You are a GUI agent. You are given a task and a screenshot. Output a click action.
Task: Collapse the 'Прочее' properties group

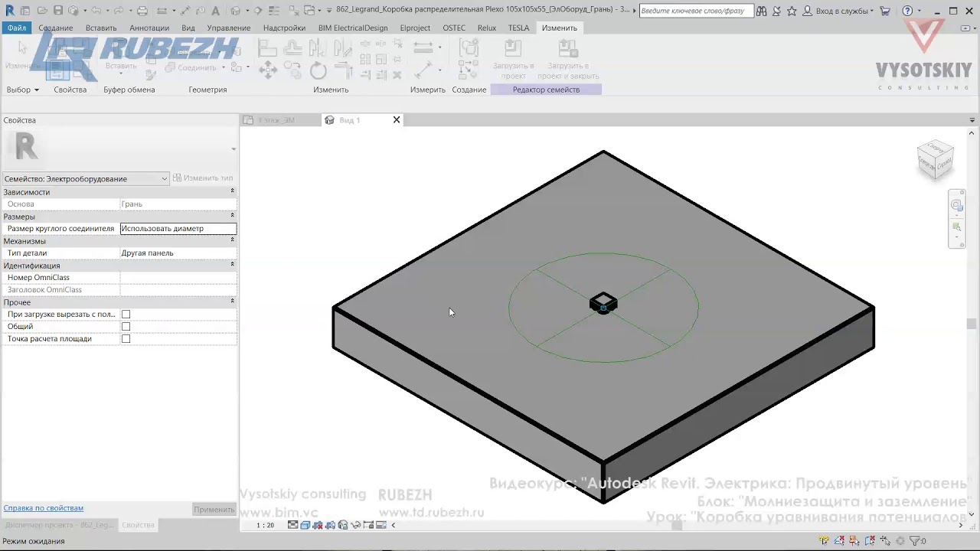[233, 302]
